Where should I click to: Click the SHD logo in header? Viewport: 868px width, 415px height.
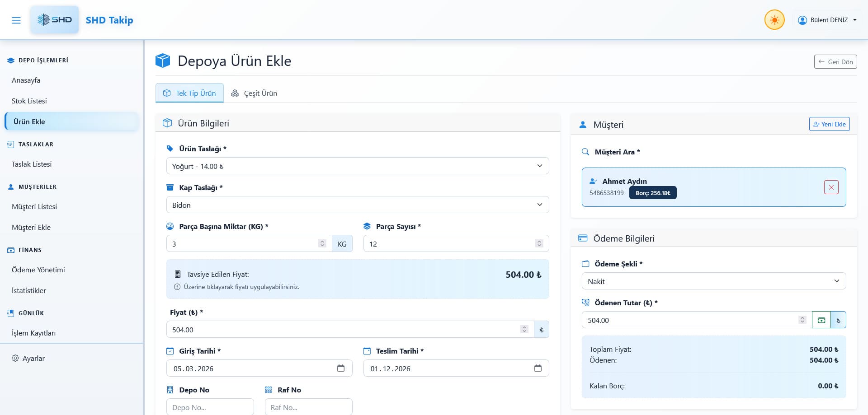[x=55, y=20]
